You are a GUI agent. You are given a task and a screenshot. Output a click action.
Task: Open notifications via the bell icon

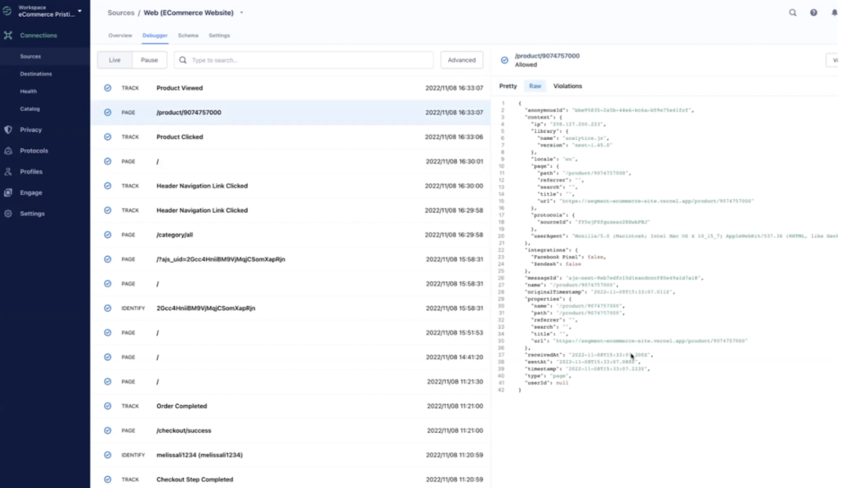pyautogui.click(x=836, y=13)
